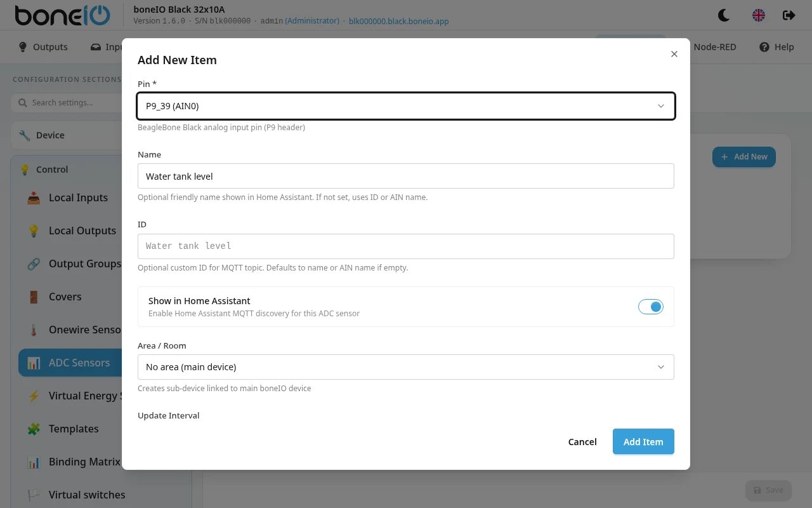Open the blk000000.black.boneio.app link
This screenshot has height=508, width=812.
(x=399, y=21)
